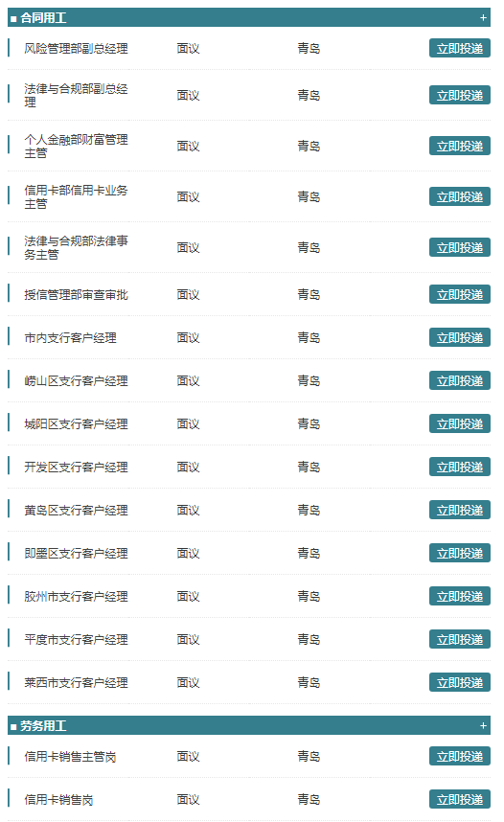Apply now for 风险管理部副总经理
Image resolution: width=504 pixels, height=822 pixels.
[x=459, y=48]
